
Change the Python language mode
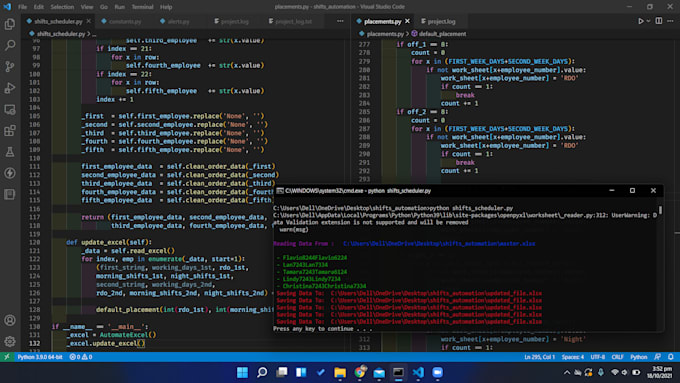pyautogui.click(x=638, y=357)
